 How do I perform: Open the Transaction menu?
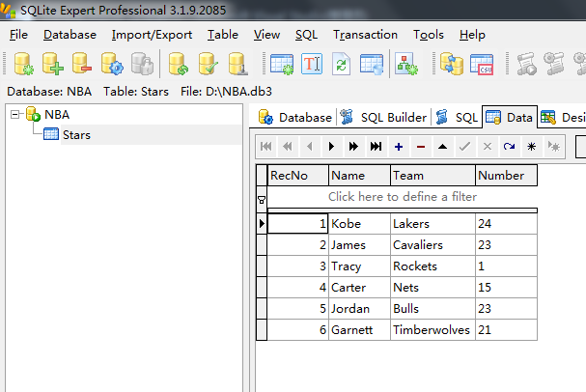tap(365, 35)
